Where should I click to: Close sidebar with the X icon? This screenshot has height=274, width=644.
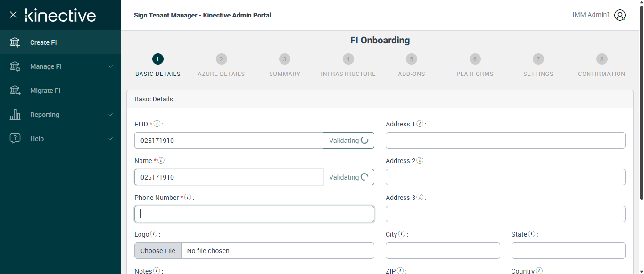tap(13, 15)
